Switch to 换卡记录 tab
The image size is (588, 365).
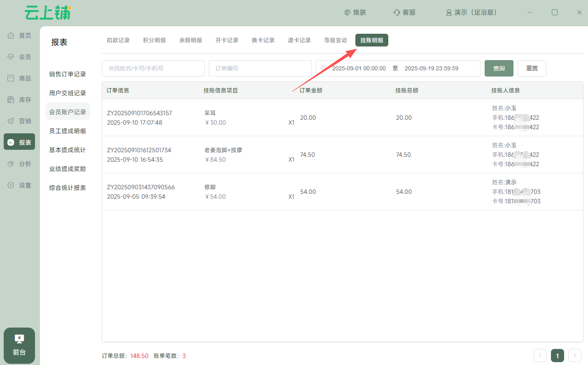(263, 40)
